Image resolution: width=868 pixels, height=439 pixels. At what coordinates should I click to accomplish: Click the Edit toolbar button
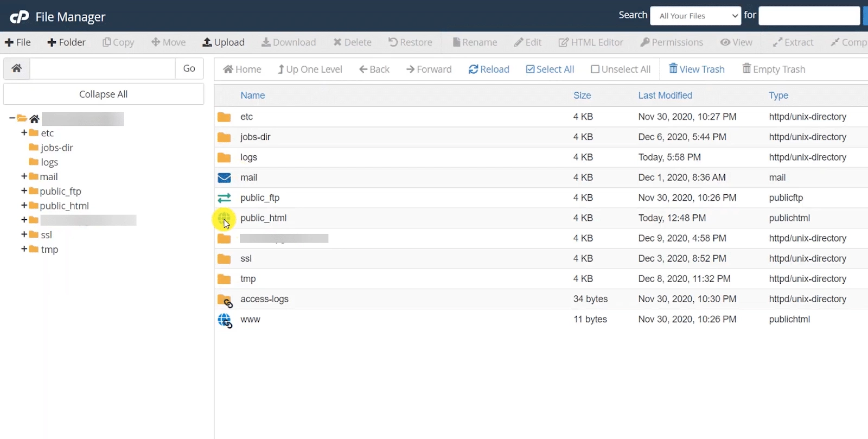pos(528,42)
